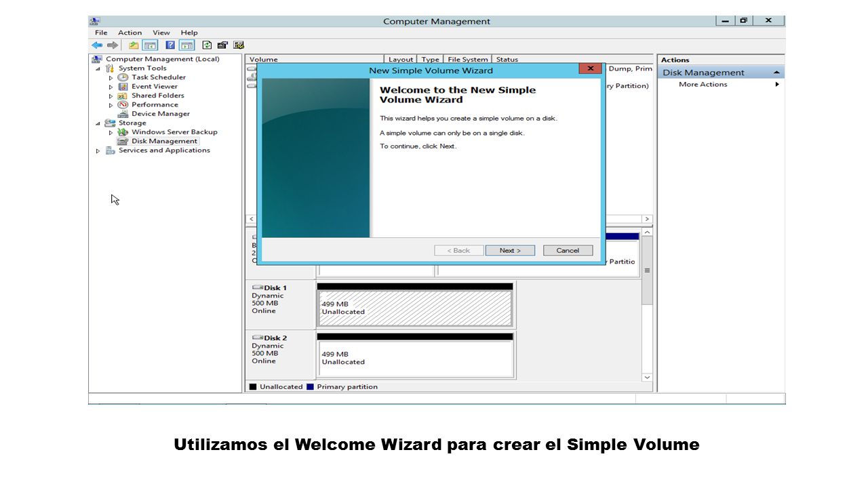Click the Shared Folders icon in tree

click(123, 96)
